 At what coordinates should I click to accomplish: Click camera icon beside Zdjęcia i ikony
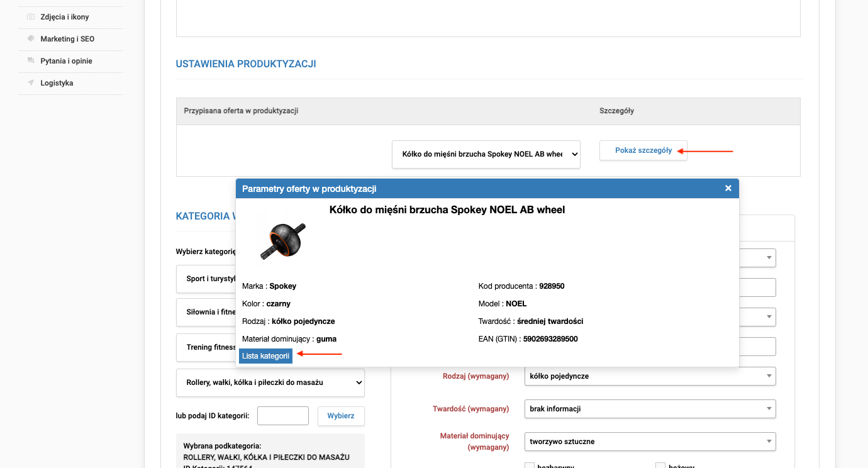31,17
